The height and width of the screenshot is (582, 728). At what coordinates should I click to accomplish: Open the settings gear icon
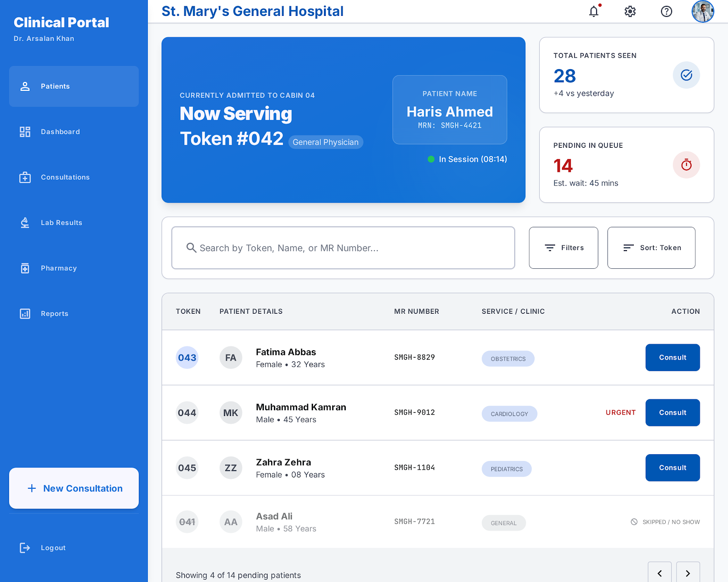[x=630, y=11]
